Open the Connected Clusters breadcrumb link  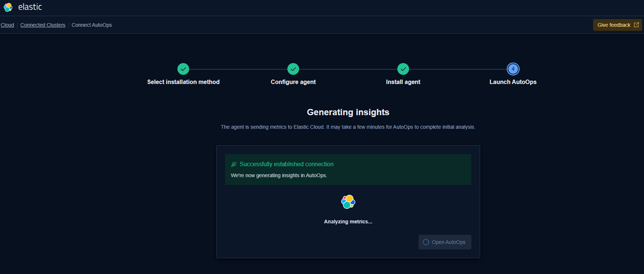pyautogui.click(x=43, y=25)
